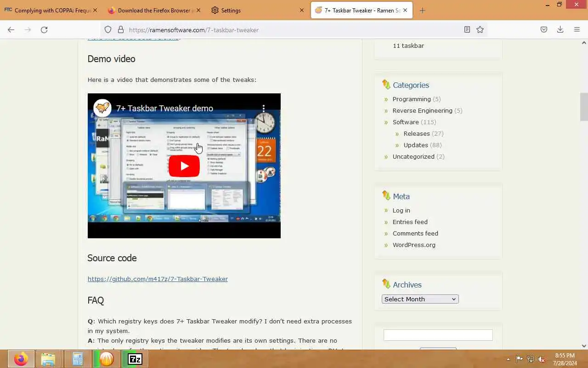Click the page vertical scrollbar thumb

click(584, 106)
